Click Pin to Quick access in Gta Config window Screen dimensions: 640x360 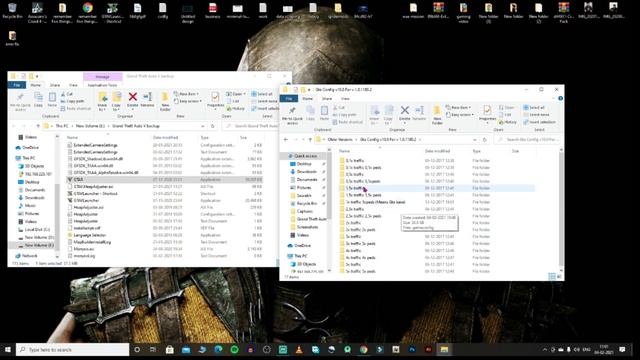click(292, 115)
